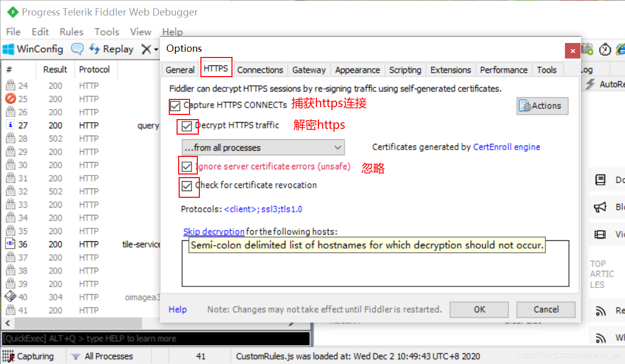Click the comment speech-bubble icon

tap(77, 49)
